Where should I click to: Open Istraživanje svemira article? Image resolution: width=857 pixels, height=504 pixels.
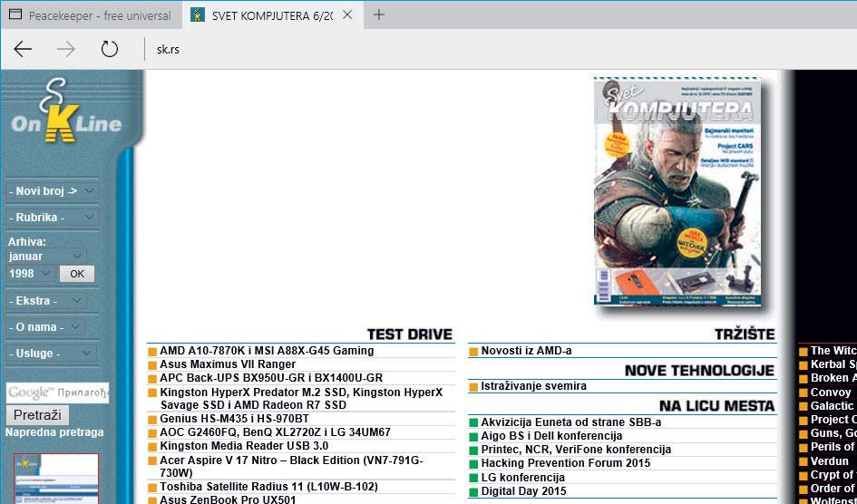(x=533, y=386)
